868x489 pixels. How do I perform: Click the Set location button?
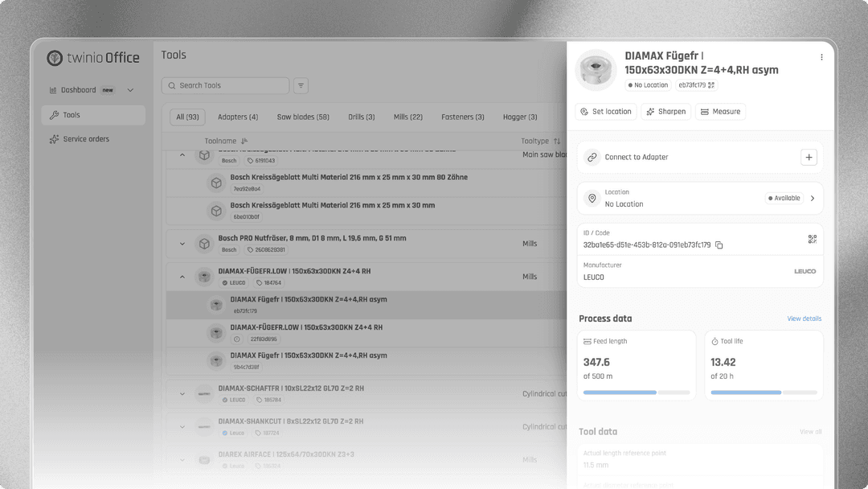pyautogui.click(x=606, y=111)
